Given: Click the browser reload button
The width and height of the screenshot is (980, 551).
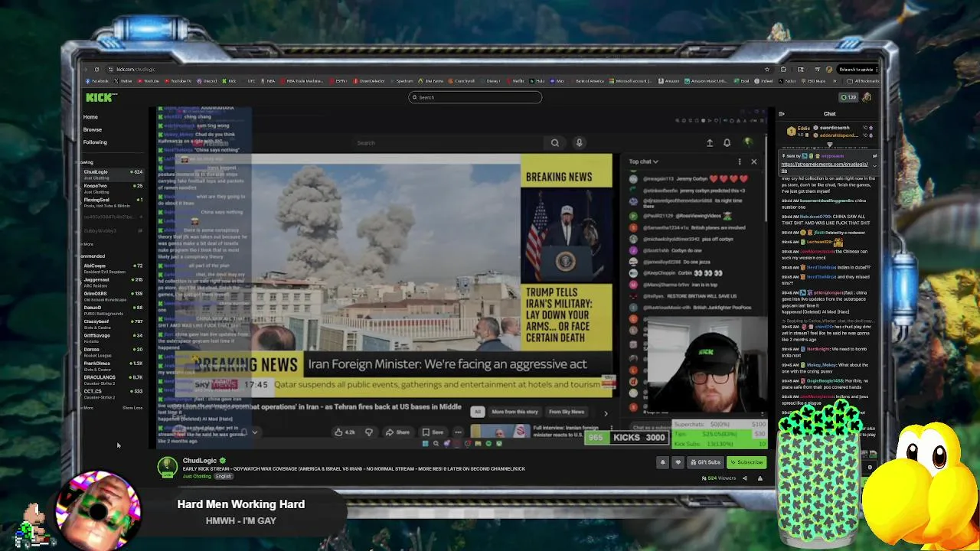Looking at the screenshot, I should tap(96, 69).
